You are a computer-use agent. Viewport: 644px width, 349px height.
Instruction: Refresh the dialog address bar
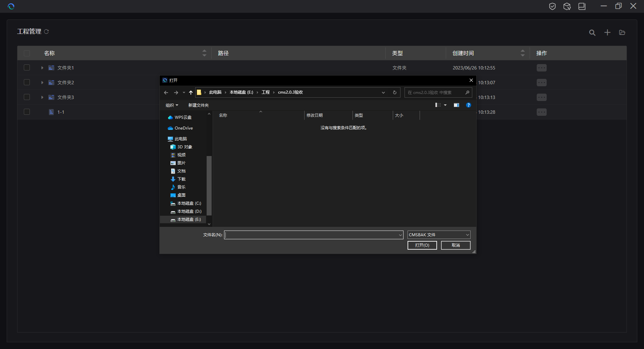(395, 93)
